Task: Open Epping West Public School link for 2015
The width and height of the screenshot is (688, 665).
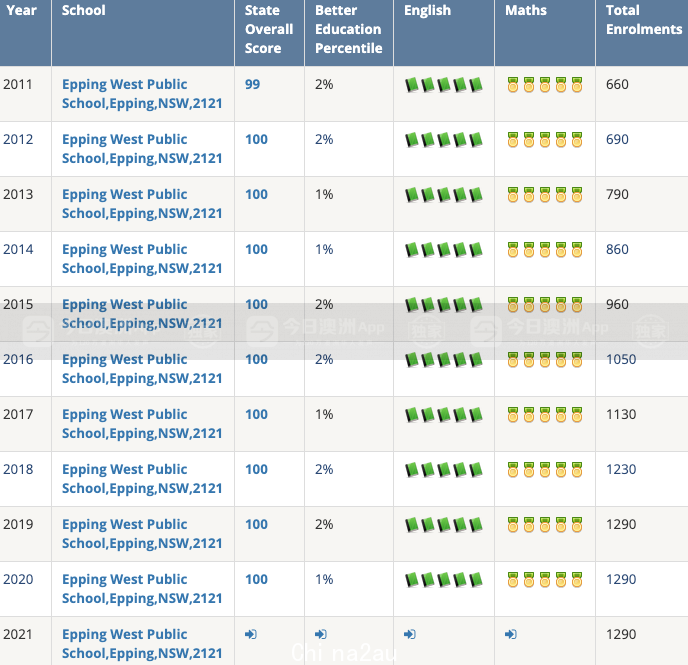Action: pos(142,314)
